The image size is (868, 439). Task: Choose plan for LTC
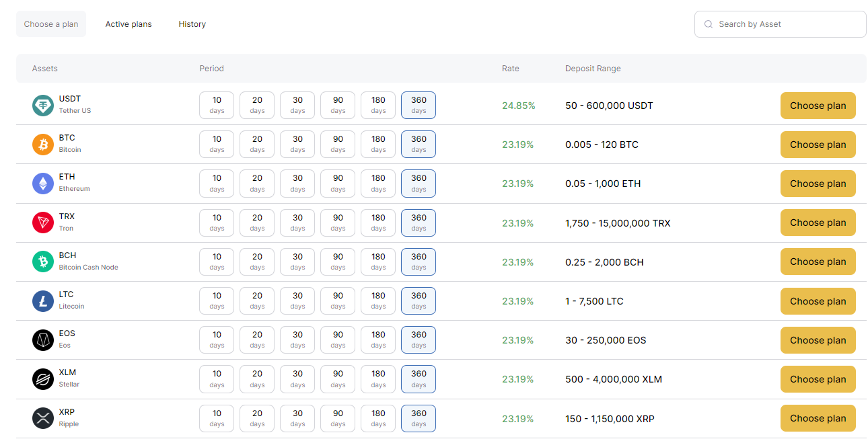[818, 301]
